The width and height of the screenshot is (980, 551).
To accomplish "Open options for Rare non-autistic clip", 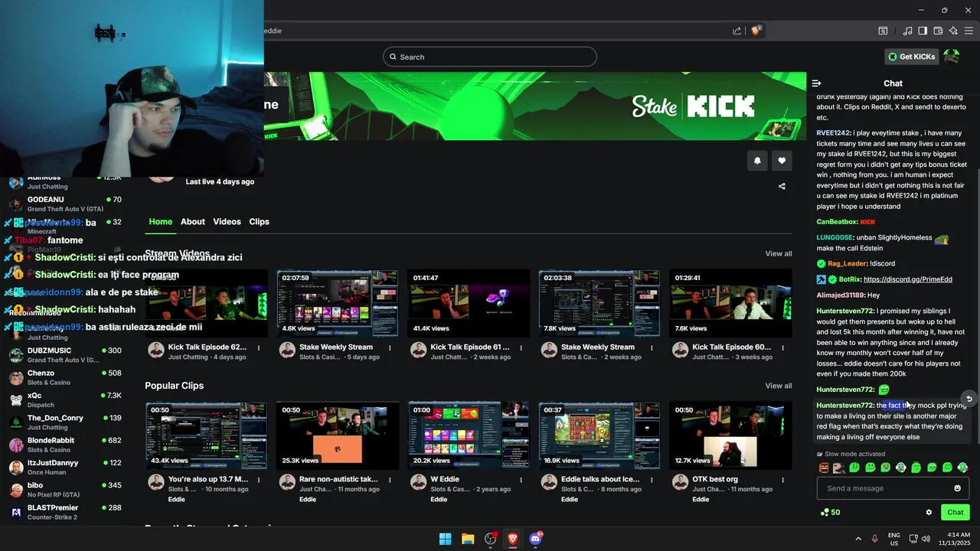I will (390, 480).
